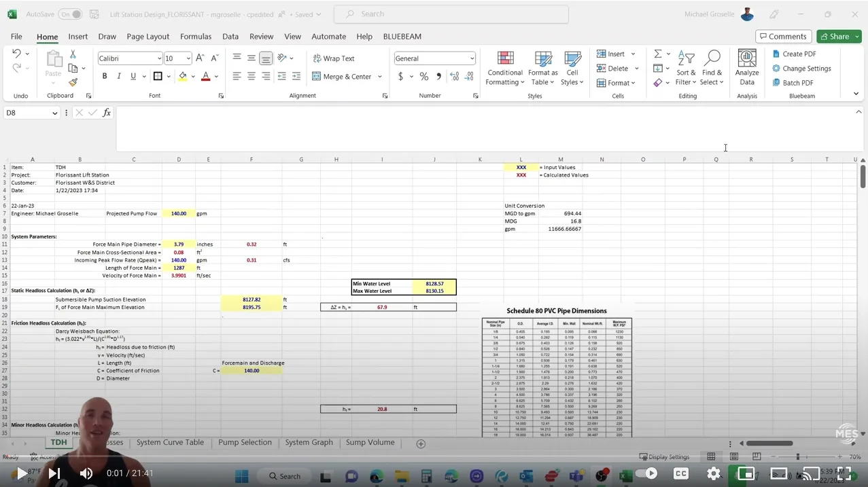This screenshot has height=487, width=868.
Task: Apply Percent Style to cells
Action: [x=423, y=76]
